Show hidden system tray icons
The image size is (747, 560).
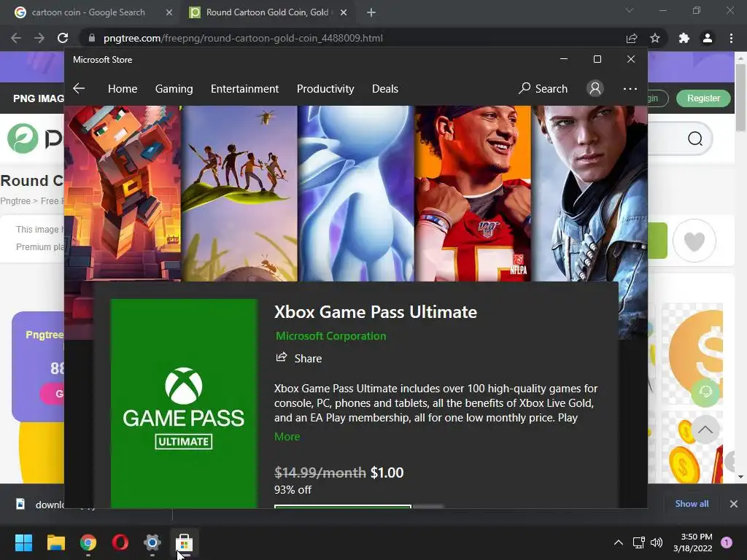[x=619, y=542]
